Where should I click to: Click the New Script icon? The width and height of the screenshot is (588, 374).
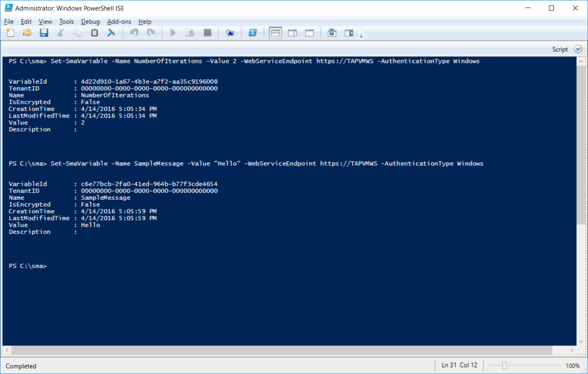pyautogui.click(x=10, y=32)
